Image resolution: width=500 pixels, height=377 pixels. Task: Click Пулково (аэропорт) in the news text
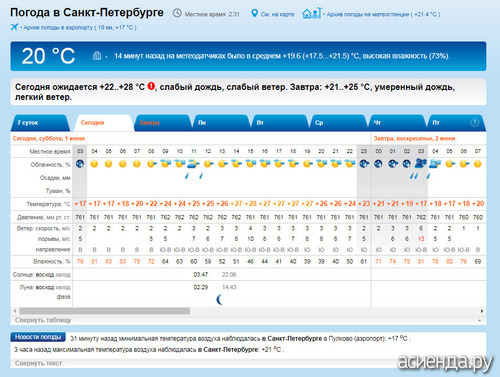(x=357, y=339)
